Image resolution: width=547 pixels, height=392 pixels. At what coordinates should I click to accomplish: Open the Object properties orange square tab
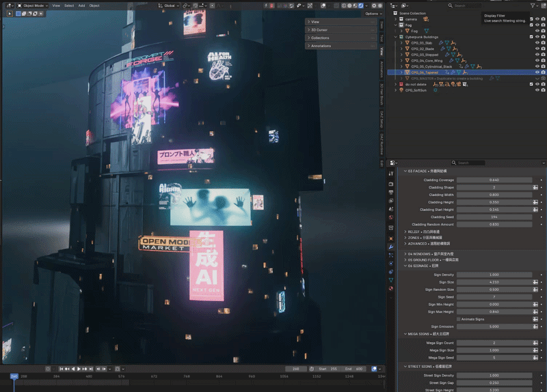click(x=391, y=239)
